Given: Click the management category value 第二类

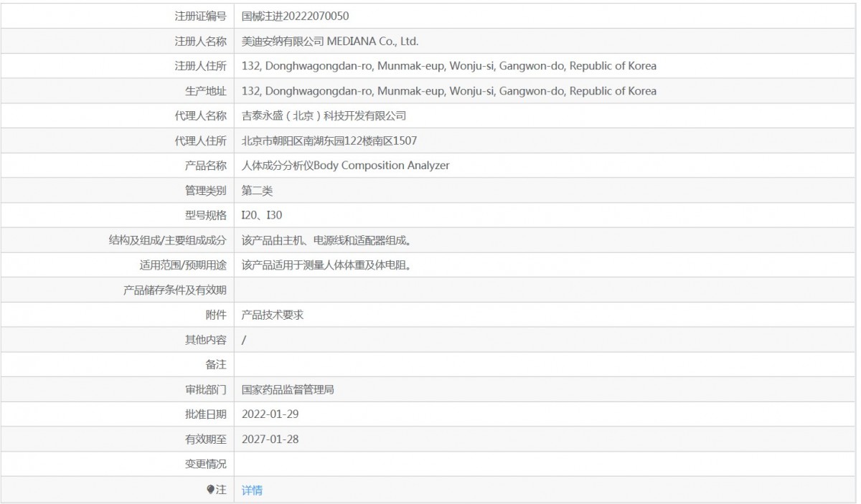Looking at the screenshot, I should [258, 191].
